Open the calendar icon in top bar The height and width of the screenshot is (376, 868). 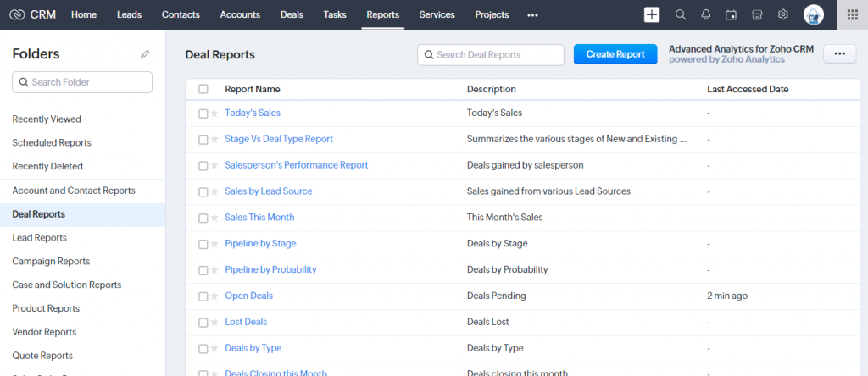click(x=732, y=15)
